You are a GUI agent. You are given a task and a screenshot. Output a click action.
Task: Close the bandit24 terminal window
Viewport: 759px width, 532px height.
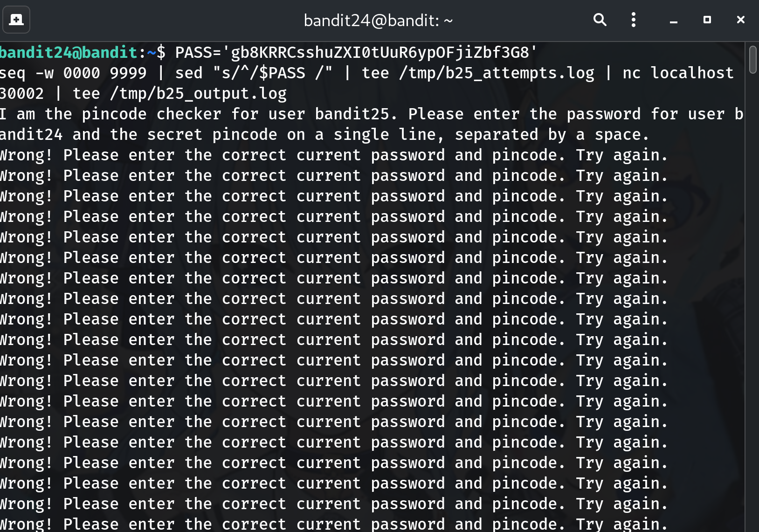coord(740,20)
